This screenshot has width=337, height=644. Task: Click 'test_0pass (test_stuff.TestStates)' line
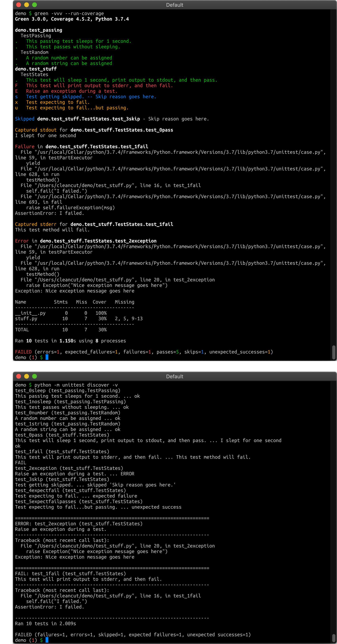[62, 435]
